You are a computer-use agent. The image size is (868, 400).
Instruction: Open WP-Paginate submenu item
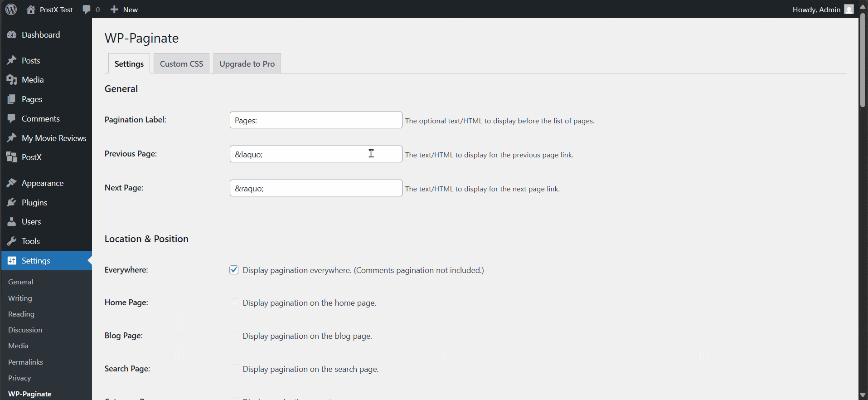coord(30,394)
